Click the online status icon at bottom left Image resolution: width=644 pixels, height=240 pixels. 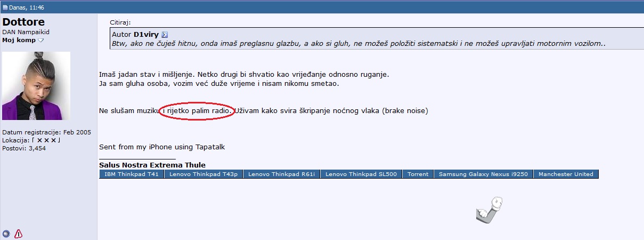(x=6, y=233)
